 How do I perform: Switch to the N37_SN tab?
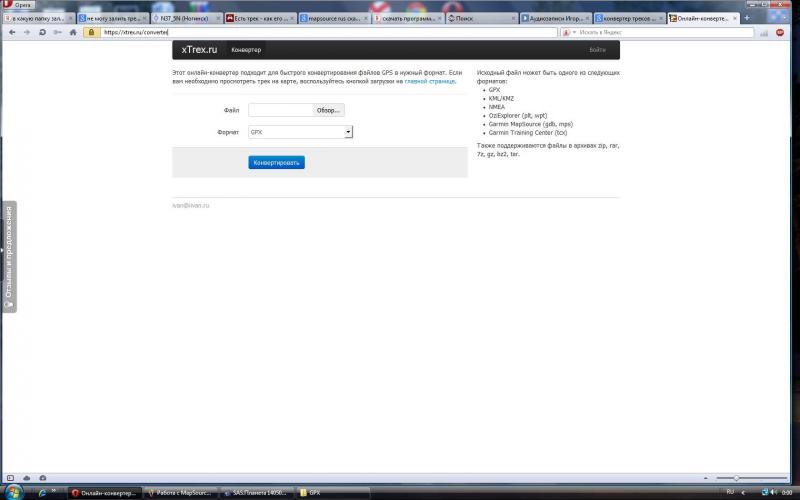pos(185,18)
